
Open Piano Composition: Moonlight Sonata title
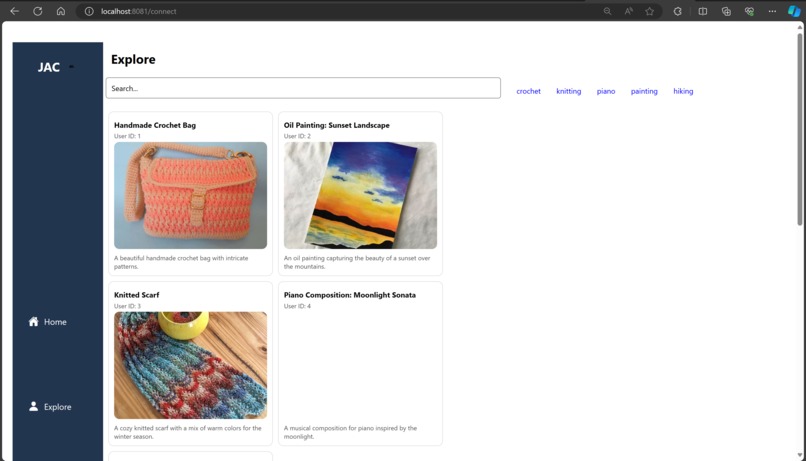[350, 294]
